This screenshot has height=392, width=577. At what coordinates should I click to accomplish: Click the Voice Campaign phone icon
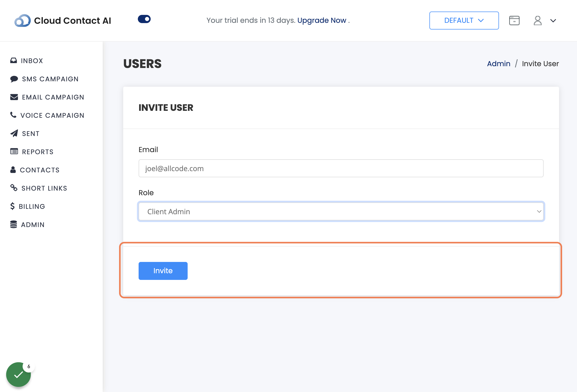[x=13, y=115]
